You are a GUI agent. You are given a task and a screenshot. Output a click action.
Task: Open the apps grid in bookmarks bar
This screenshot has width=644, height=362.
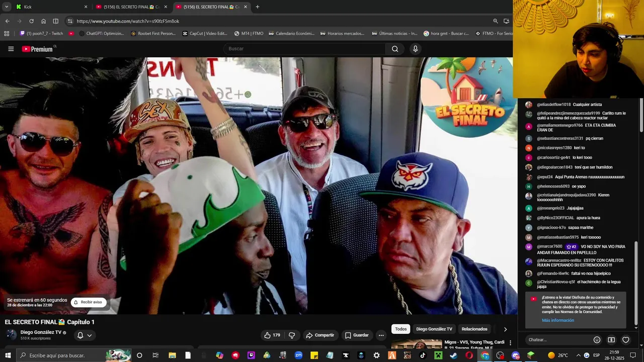point(7,34)
